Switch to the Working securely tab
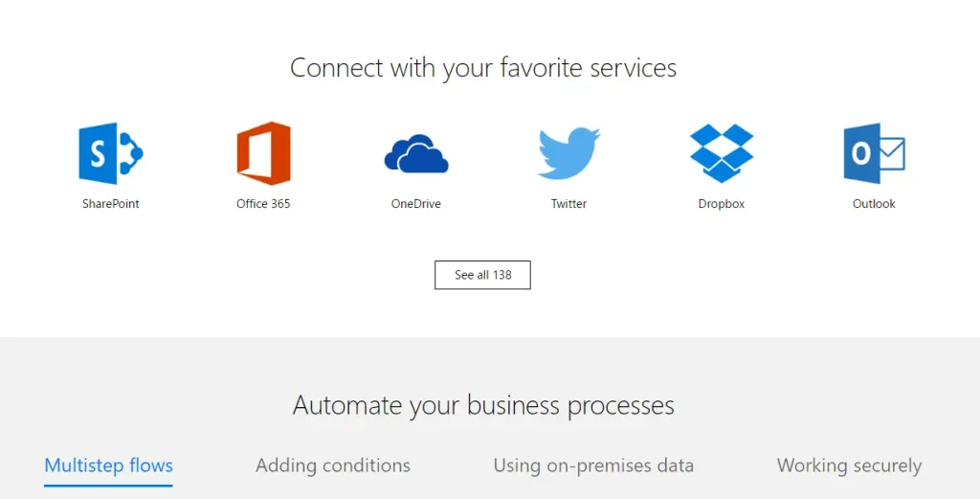The width and height of the screenshot is (980, 499). pyautogui.click(x=850, y=465)
